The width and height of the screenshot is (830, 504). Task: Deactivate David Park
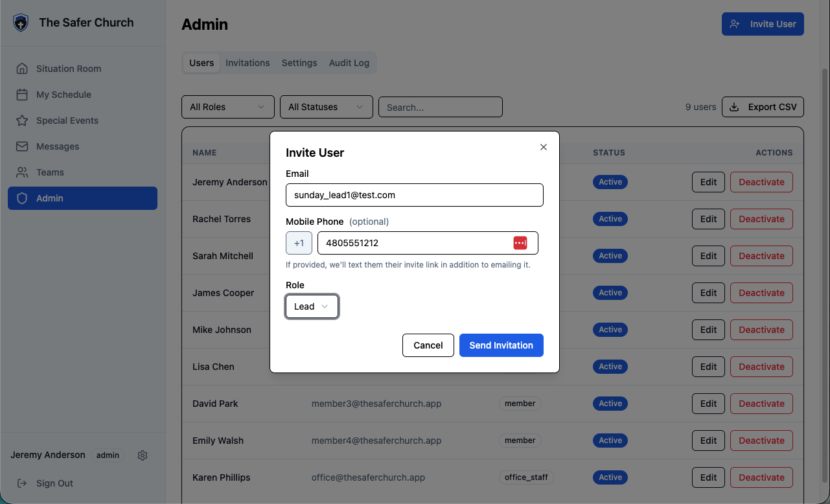pos(762,404)
